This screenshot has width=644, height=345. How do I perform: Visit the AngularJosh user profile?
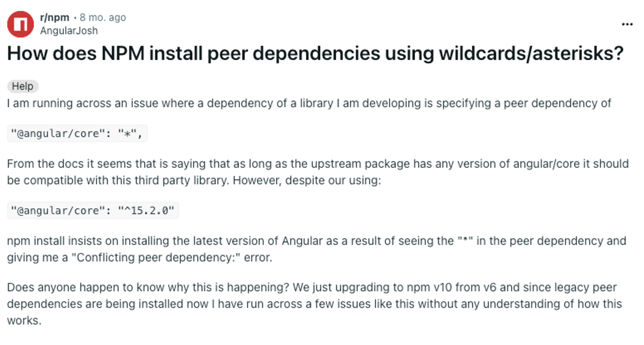point(69,31)
